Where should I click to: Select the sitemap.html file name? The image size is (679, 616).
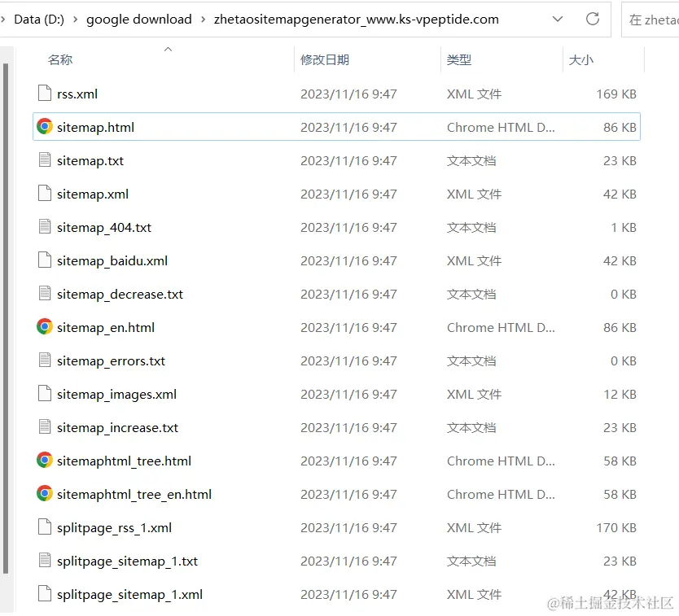coord(96,127)
